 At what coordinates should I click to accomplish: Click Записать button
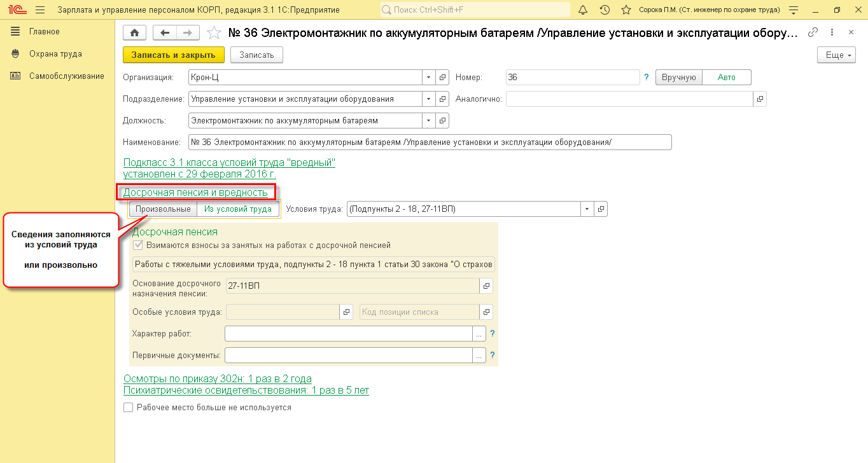click(256, 55)
